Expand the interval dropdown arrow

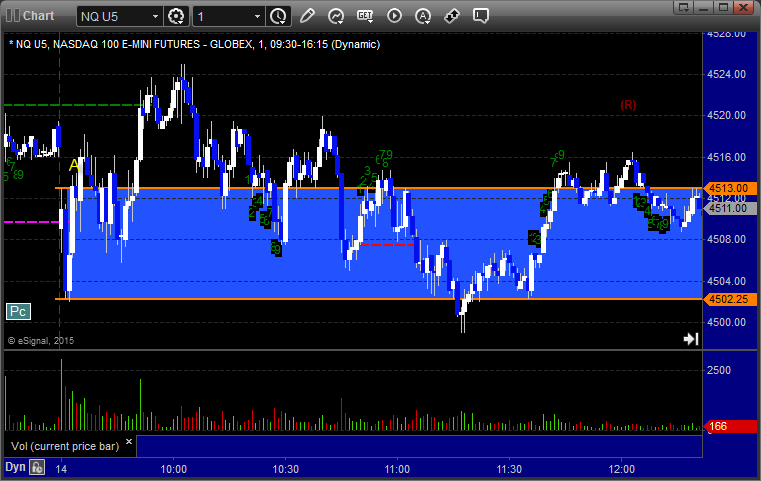tap(257, 17)
